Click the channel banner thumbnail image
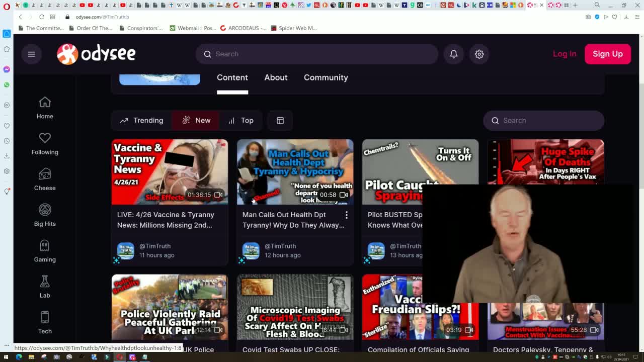The image size is (644, 362). pos(159,79)
